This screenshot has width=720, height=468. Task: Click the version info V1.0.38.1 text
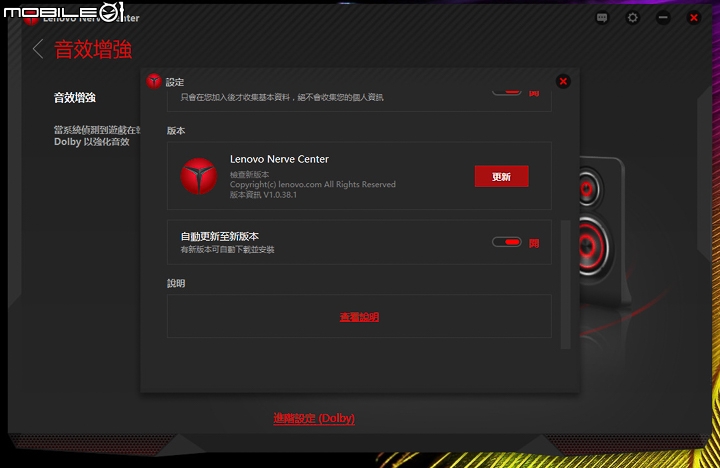[263, 195]
